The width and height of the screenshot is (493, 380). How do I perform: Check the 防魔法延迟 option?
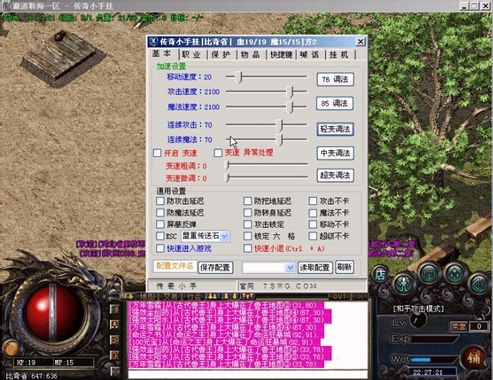click(x=160, y=213)
